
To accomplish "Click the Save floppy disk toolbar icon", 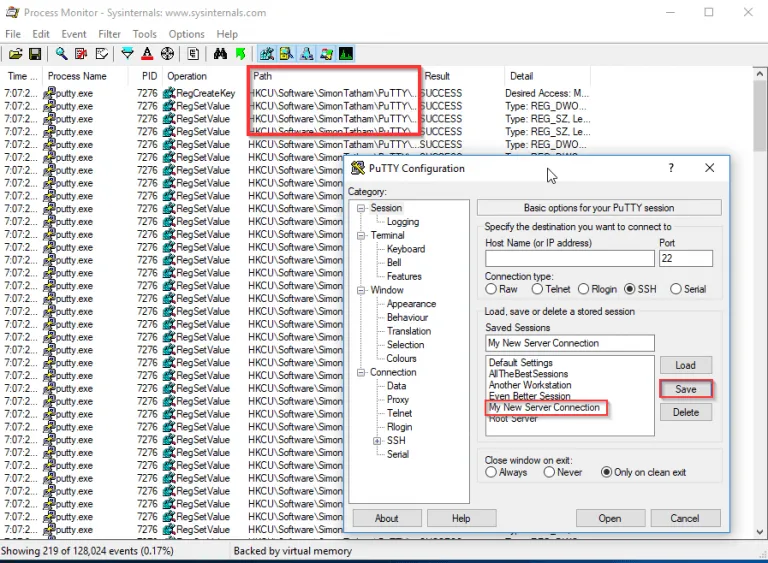I will [x=34, y=54].
